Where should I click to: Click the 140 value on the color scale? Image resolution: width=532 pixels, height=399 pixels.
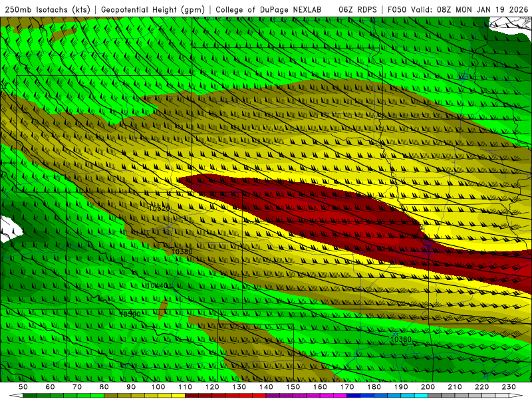[266, 387]
